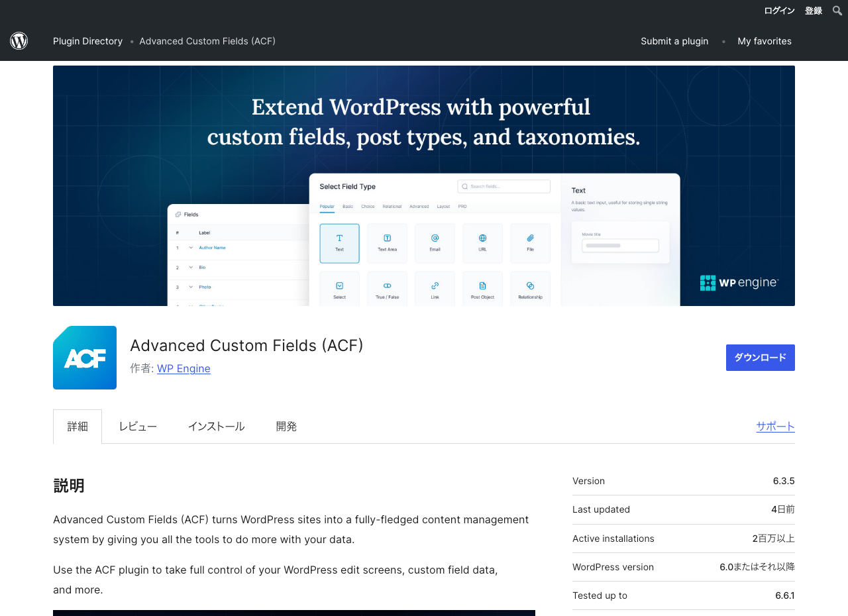The height and width of the screenshot is (616, 848).
Task: Click the plugin title heading
Action: coord(246,346)
